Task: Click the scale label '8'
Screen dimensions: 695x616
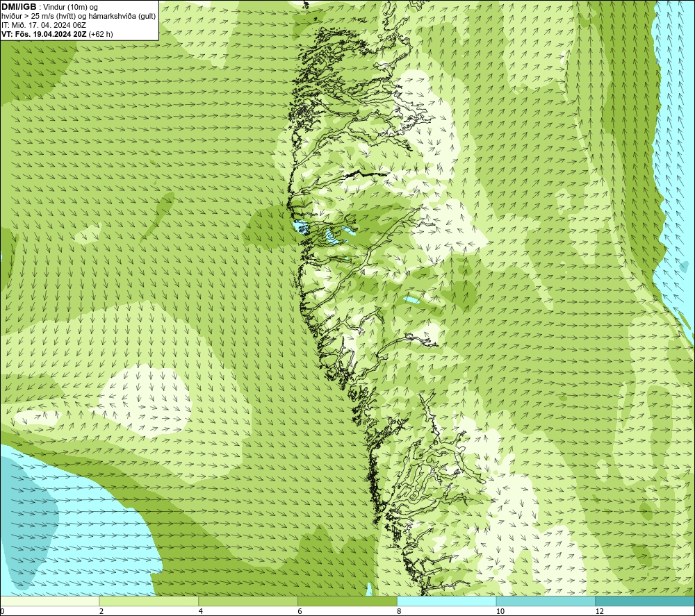Action: click(x=399, y=611)
